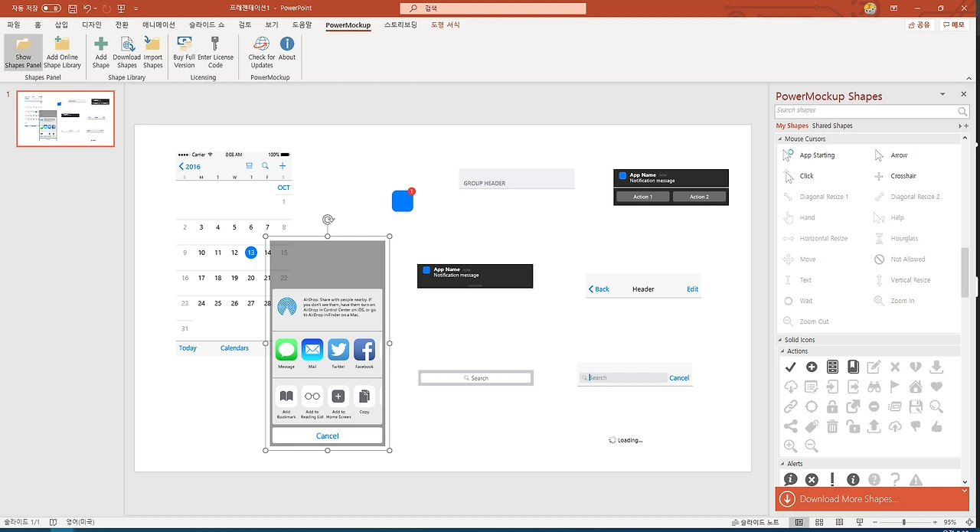The width and height of the screenshot is (980, 532).
Task: Click the zoom in plus button
Action: point(933,522)
